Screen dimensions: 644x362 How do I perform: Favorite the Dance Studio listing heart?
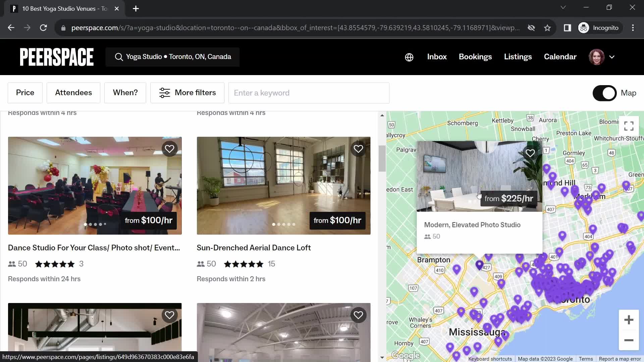(x=169, y=149)
